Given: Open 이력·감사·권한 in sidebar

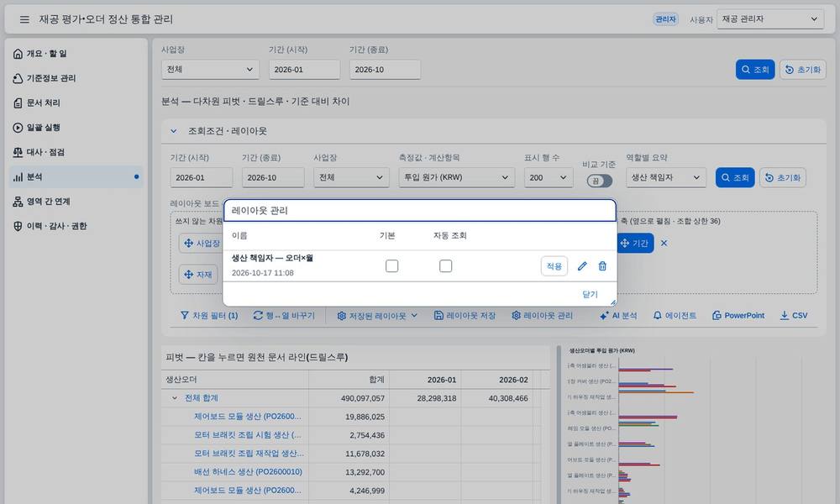Looking at the screenshot, I should pos(76,226).
